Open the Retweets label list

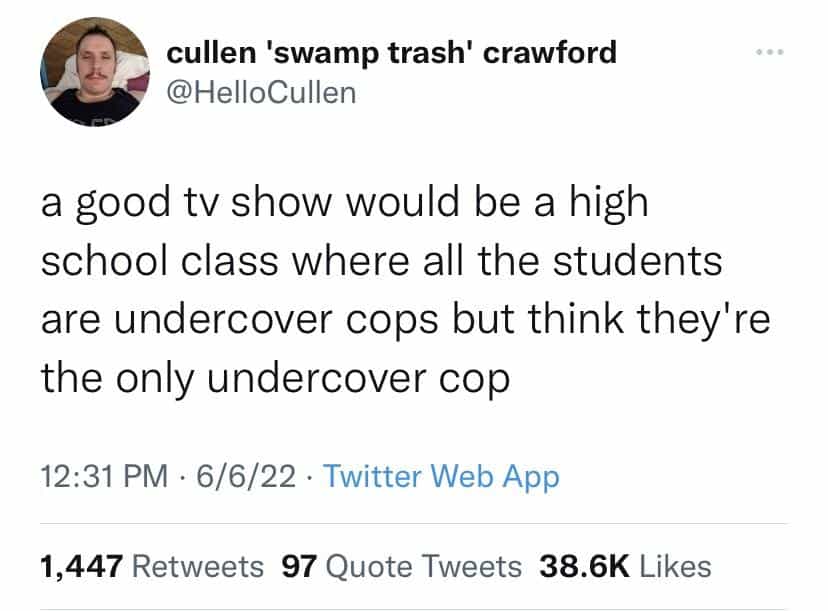[x=197, y=567]
